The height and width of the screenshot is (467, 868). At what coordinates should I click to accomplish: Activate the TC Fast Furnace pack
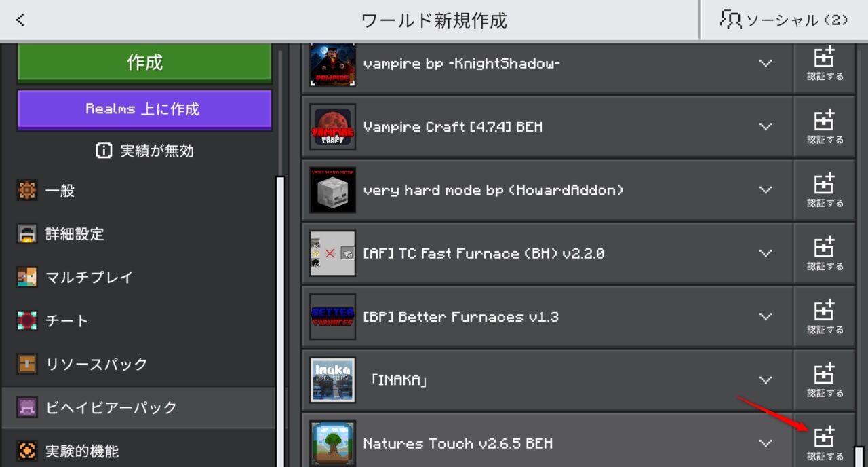825,253
